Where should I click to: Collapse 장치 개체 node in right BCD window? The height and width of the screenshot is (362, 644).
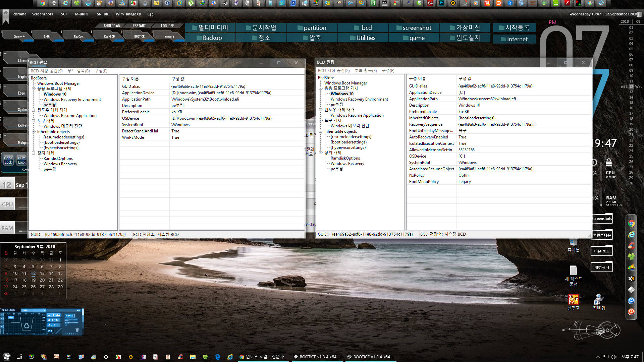coord(321,153)
